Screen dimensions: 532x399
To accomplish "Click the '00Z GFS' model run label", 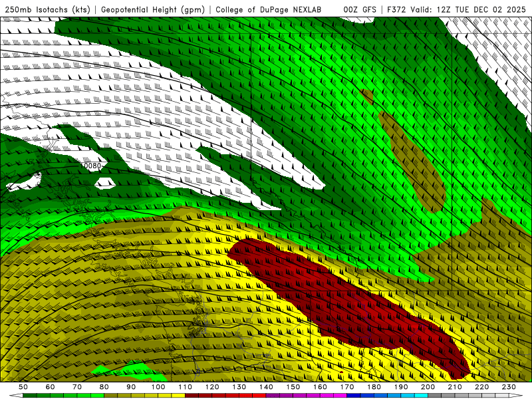I will point(360,10).
